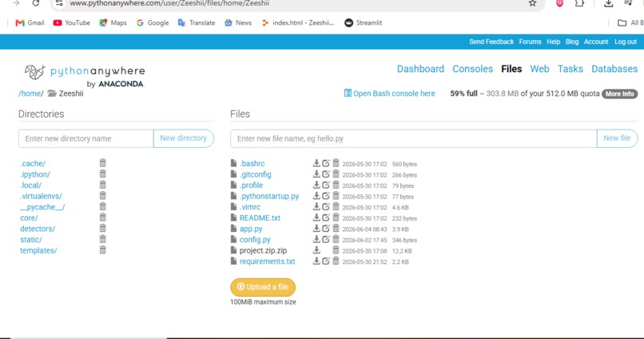
Task: Click the New directory button
Action: point(183,138)
